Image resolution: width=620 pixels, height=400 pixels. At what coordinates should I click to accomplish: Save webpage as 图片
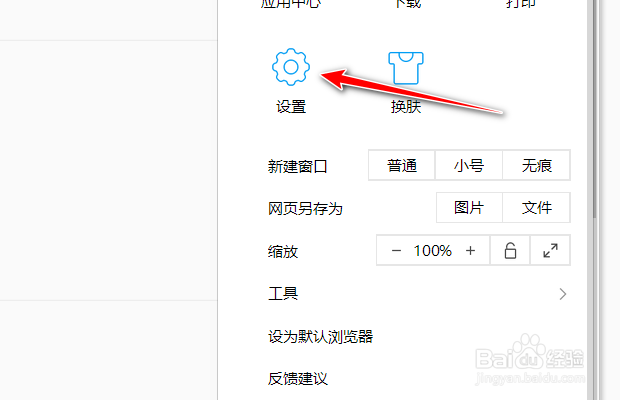[469, 208]
